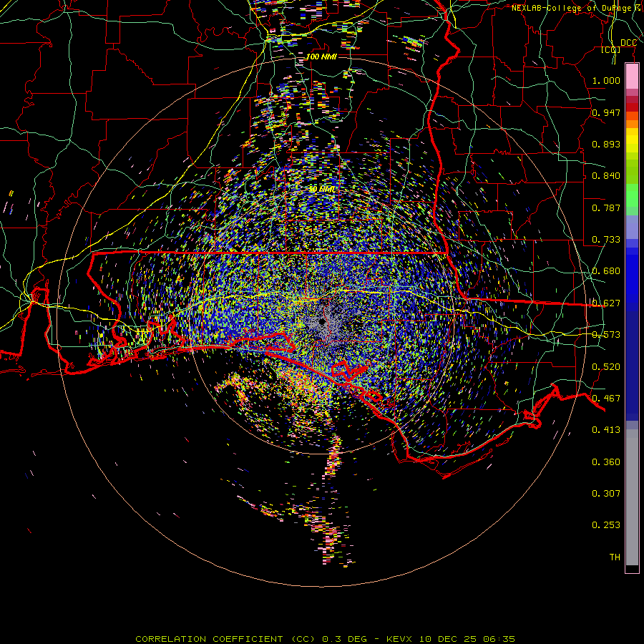Click the KEVX radar site black dot
This screenshot has width=644, height=644.
321,321
